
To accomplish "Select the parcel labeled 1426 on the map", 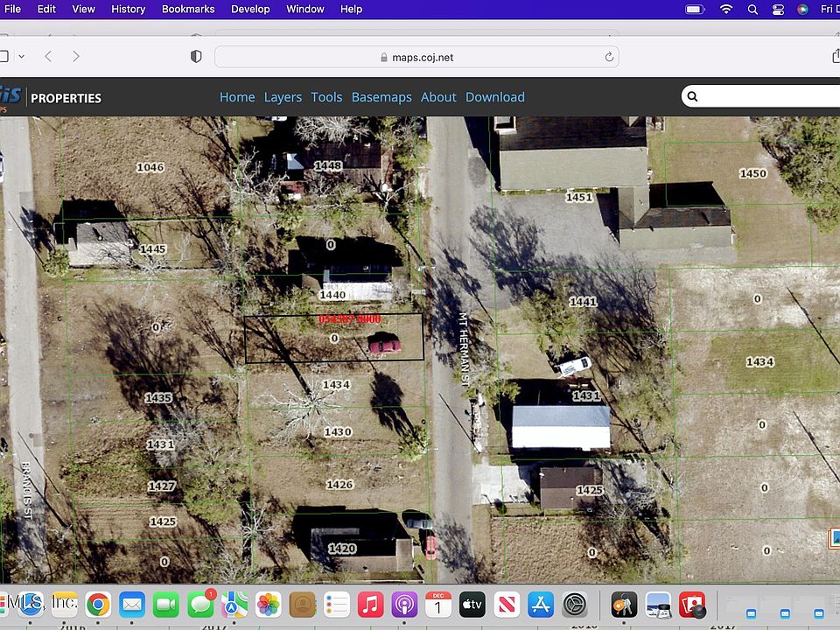I will [x=339, y=485].
